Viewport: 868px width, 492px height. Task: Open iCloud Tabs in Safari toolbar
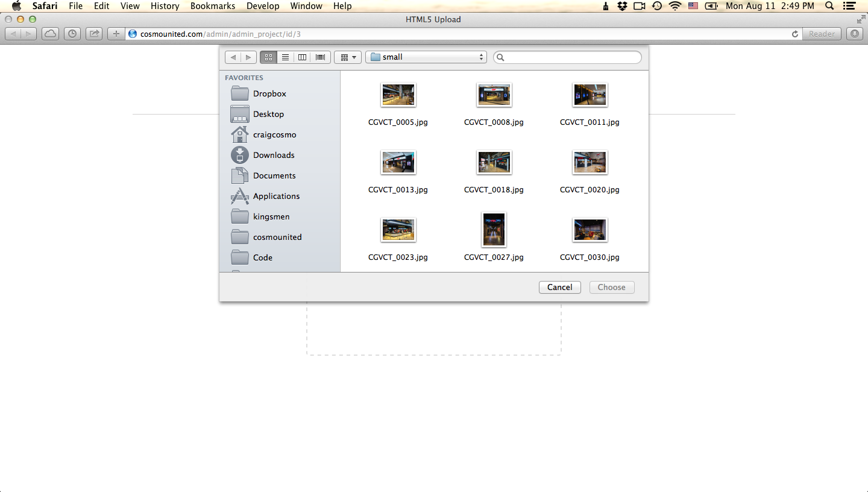tap(51, 34)
